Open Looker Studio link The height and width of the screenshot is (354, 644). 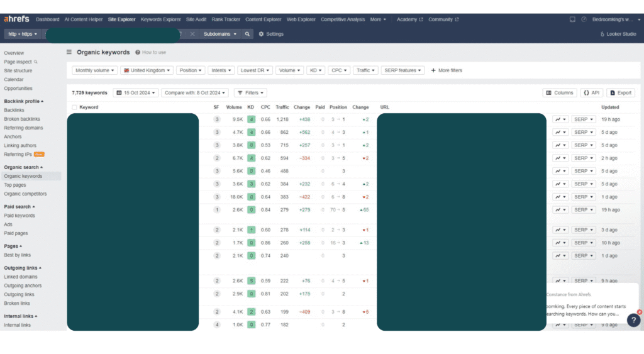[x=618, y=34]
